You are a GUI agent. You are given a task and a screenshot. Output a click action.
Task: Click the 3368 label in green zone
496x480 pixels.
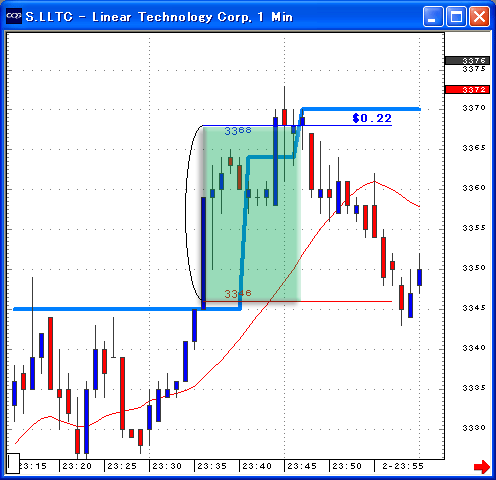click(x=238, y=131)
